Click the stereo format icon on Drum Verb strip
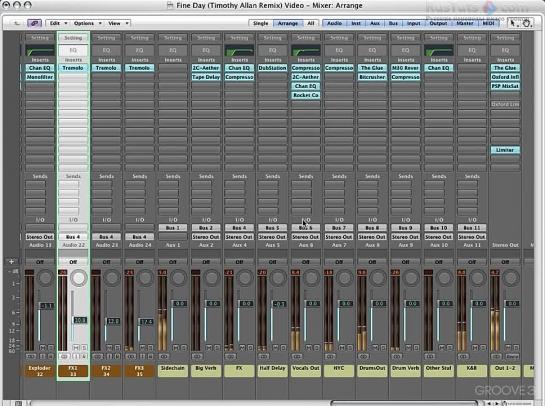The image size is (545, 406). click(397, 356)
